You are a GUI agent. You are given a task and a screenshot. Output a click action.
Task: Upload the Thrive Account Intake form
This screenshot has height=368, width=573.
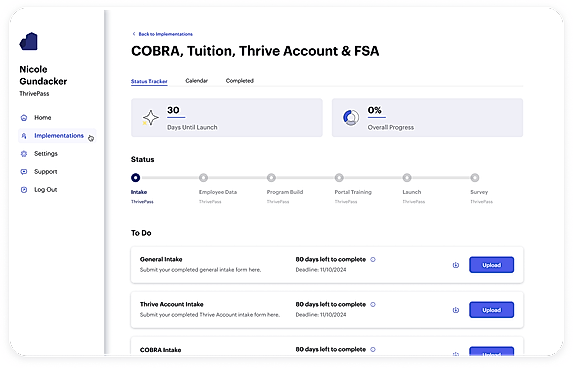492,310
